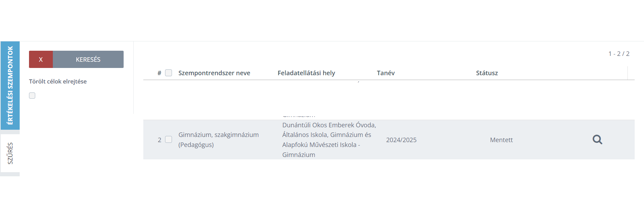This screenshot has width=644, height=217.
Task: Click the Mentett status cell
Action: coord(501,140)
